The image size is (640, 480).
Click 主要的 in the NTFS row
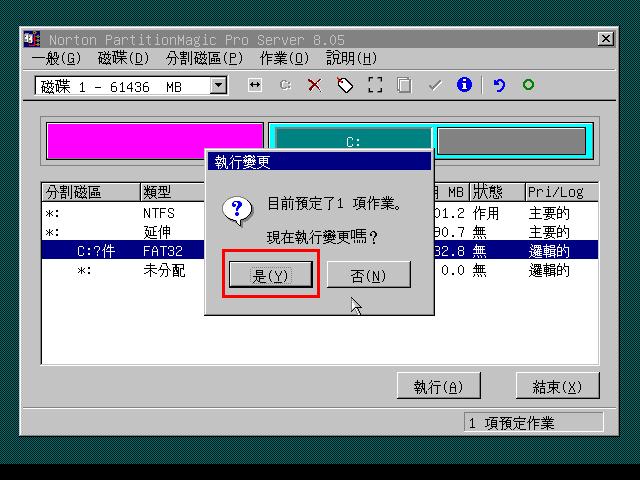point(549,213)
